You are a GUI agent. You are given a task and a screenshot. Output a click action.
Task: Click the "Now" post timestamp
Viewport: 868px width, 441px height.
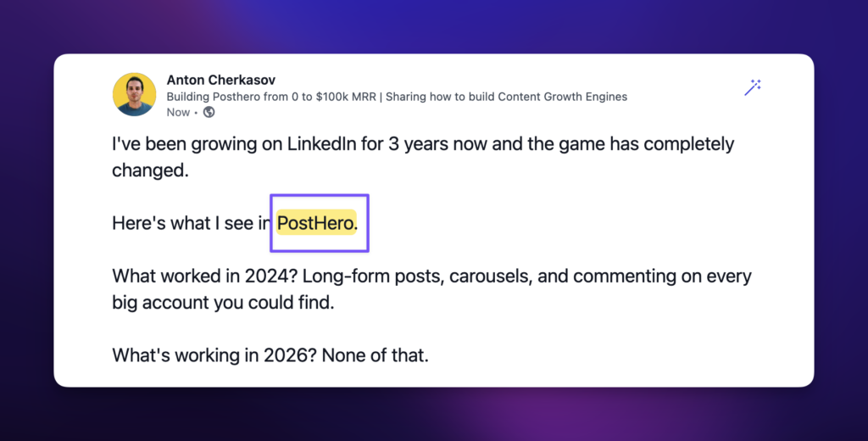click(178, 112)
